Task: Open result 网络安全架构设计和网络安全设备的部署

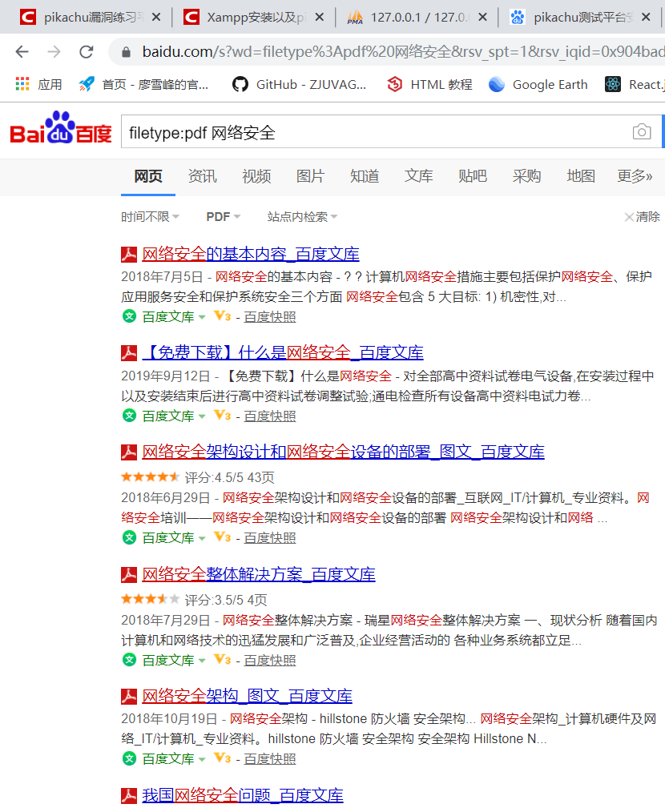Action: 343,452
